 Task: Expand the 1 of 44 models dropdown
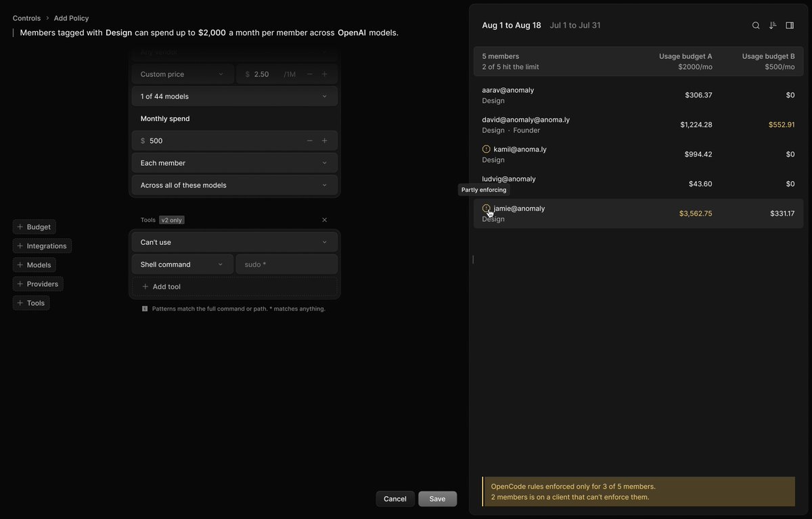pyautogui.click(x=234, y=96)
